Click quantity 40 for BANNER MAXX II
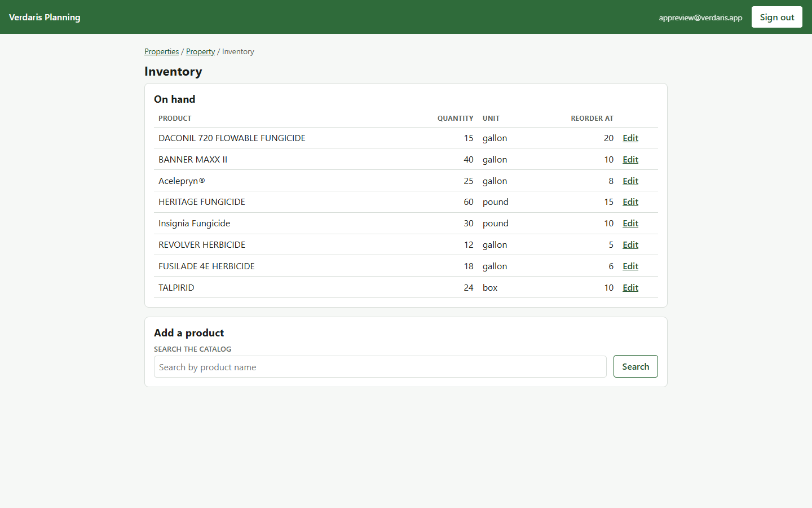 coord(469,160)
